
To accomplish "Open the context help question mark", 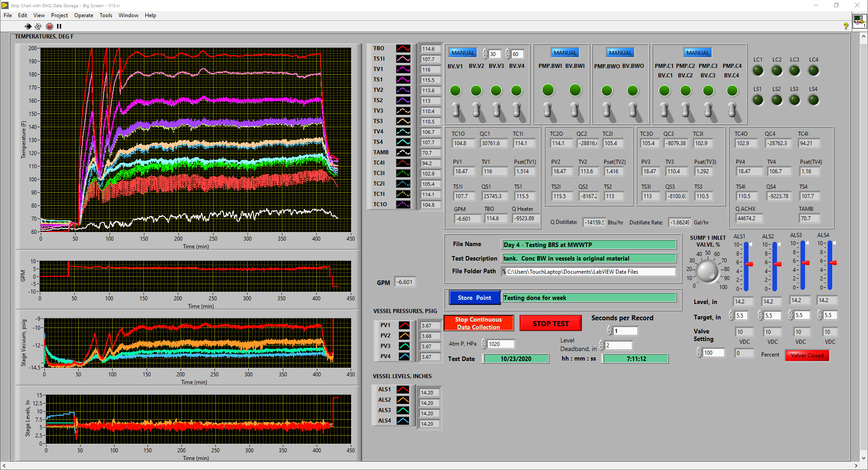I will click(845, 26).
